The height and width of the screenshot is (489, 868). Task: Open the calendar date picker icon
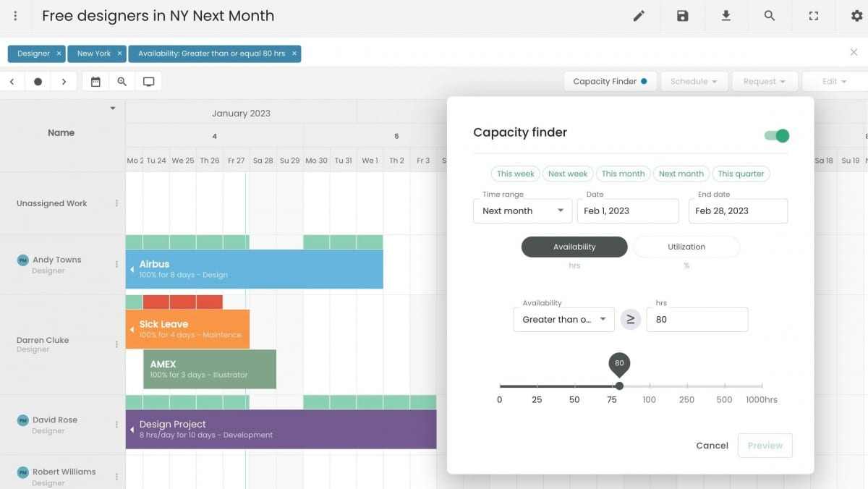pos(95,82)
